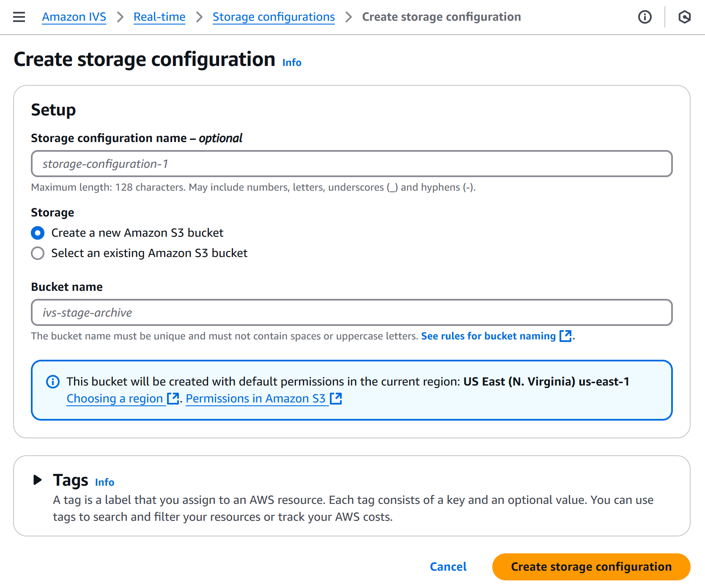
Task: Click the Bucket name input field
Action: 352,312
